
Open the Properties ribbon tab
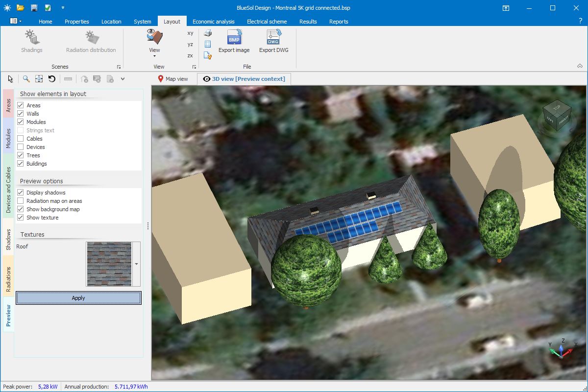(77, 22)
